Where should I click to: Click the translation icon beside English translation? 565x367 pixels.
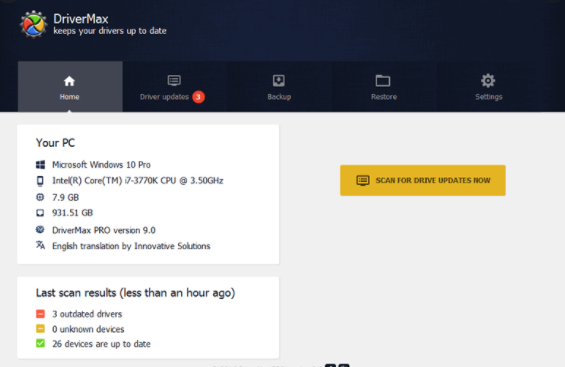40,245
